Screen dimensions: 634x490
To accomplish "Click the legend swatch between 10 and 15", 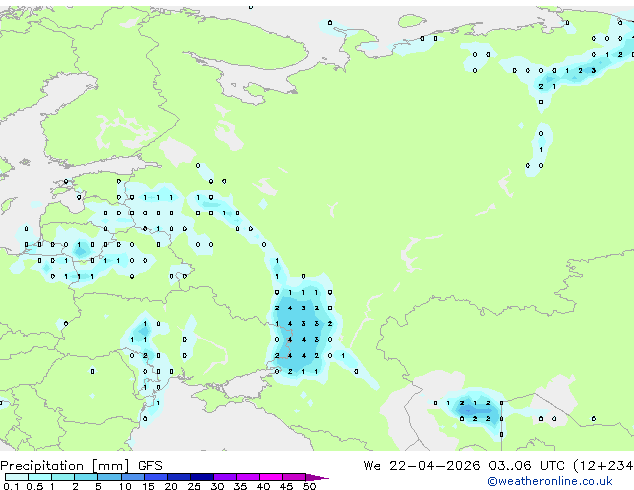I will click(133, 477).
